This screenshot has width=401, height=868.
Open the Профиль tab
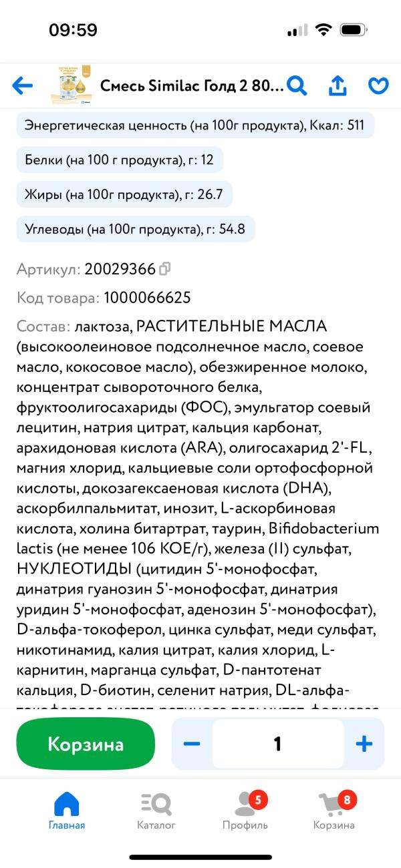click(x=245, y=811)
